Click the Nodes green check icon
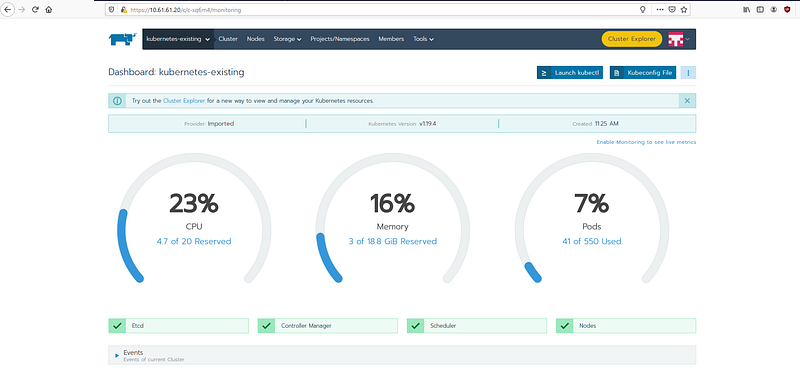 (565, 325)
